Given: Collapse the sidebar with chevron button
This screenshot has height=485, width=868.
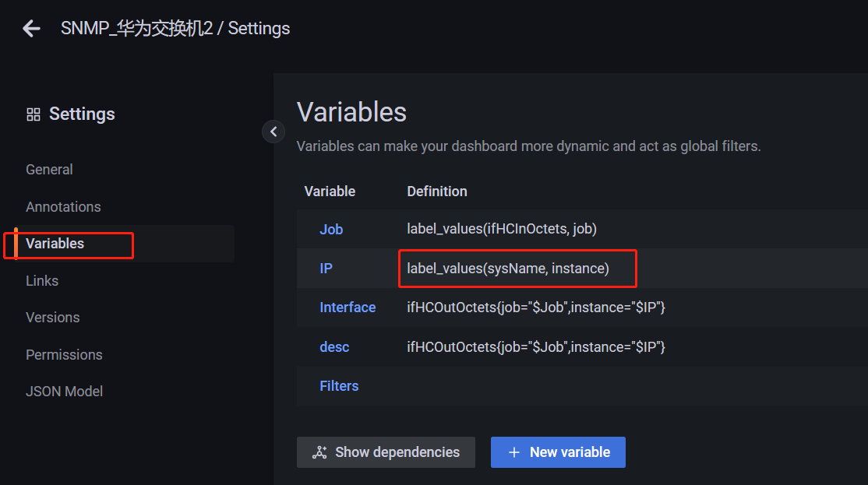Looking at the screenshot, I should click(273, 132).
